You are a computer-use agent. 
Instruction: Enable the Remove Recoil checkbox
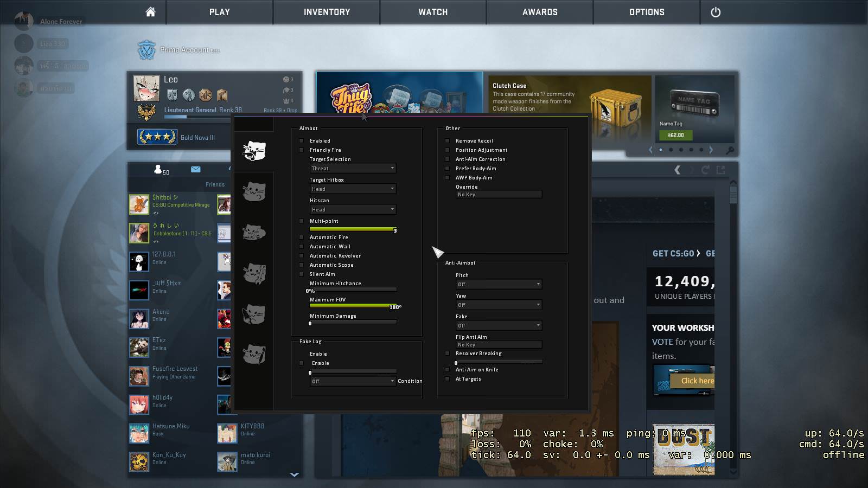click(448, 141)
